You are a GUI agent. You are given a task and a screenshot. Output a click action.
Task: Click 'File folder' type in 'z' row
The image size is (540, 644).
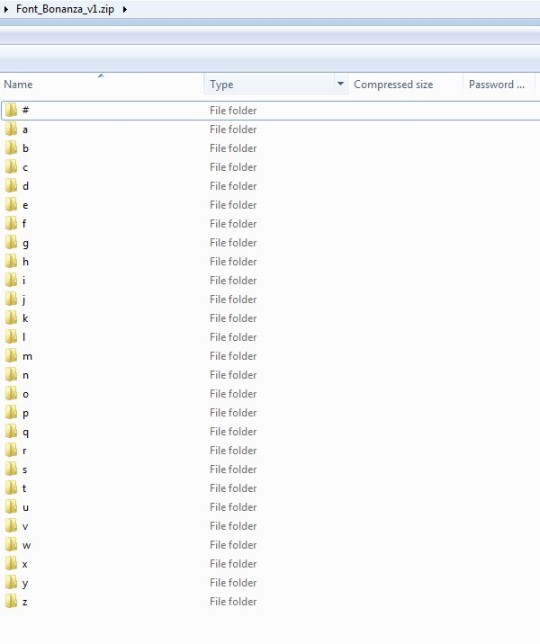233,602
